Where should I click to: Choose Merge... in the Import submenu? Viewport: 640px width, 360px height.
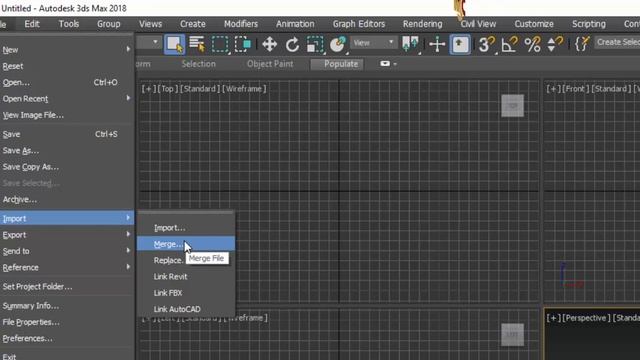click(x=186, y=244)
